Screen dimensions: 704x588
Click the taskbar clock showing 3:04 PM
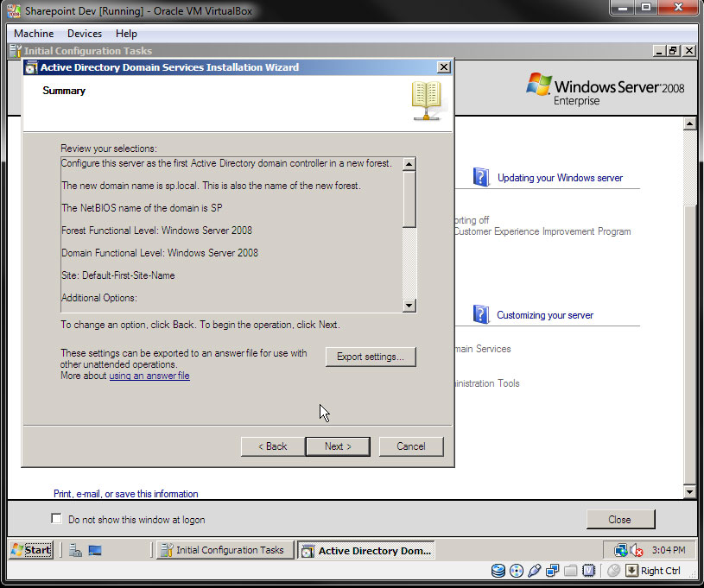point(669,550)
